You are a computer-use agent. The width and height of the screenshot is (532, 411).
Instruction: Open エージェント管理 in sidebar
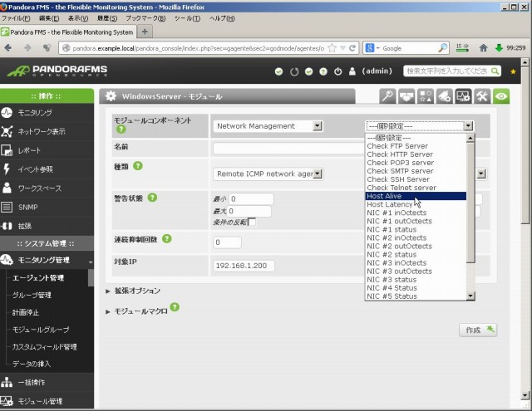click(38, 278)
